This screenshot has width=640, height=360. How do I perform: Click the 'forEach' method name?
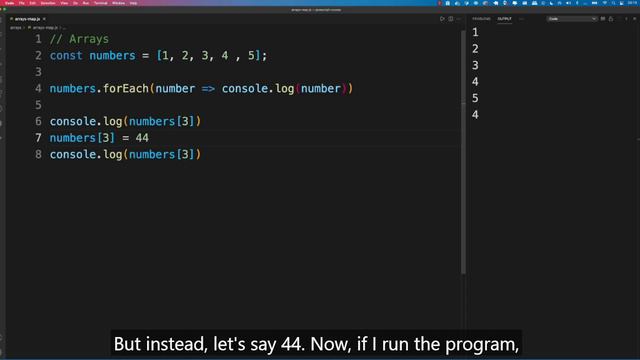pyautogui.click(x=126, y=89)
